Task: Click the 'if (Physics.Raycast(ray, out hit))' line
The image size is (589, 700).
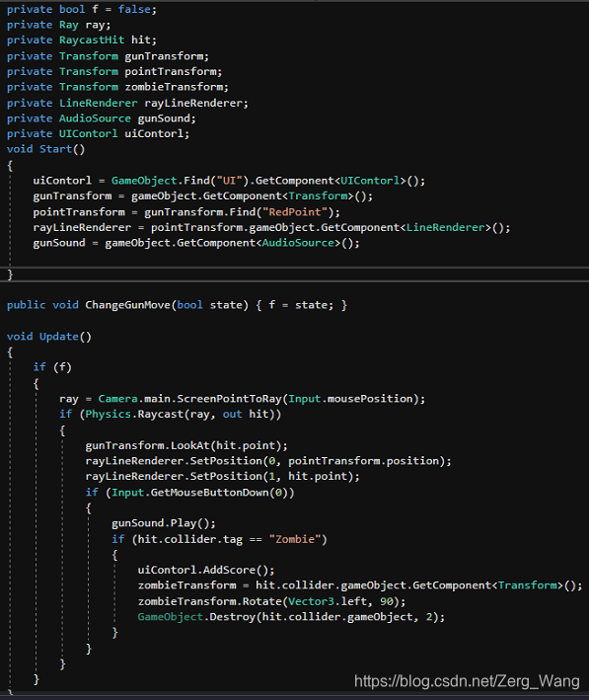Action: tap(170, 415)
